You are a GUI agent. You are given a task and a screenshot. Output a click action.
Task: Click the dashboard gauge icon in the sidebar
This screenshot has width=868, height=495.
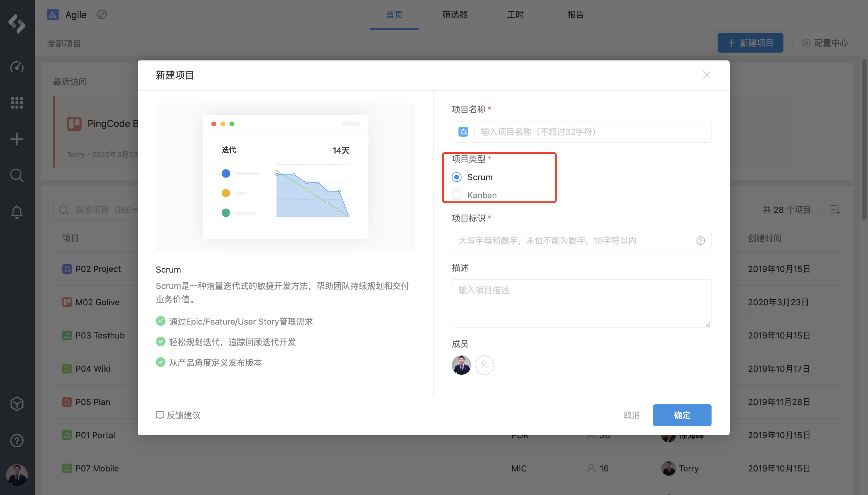point(17,66)
